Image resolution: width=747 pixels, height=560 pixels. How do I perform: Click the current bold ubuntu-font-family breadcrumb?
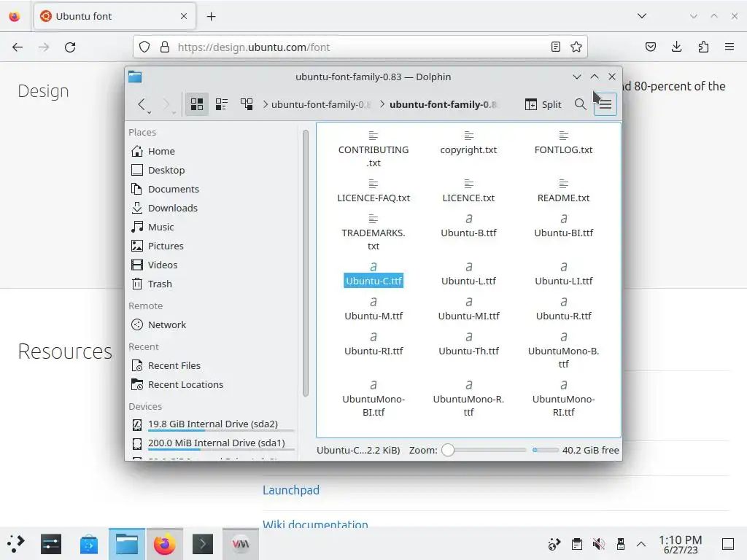[x=443, y=104]
